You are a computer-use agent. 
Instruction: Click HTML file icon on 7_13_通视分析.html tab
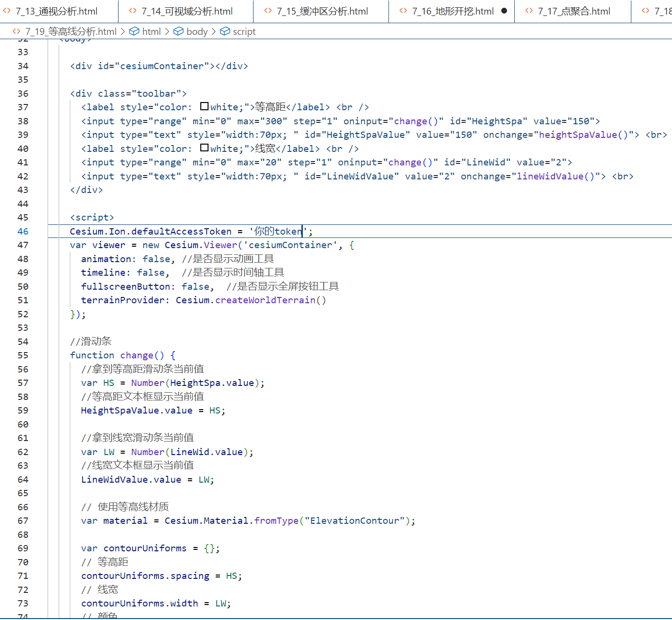7,11
